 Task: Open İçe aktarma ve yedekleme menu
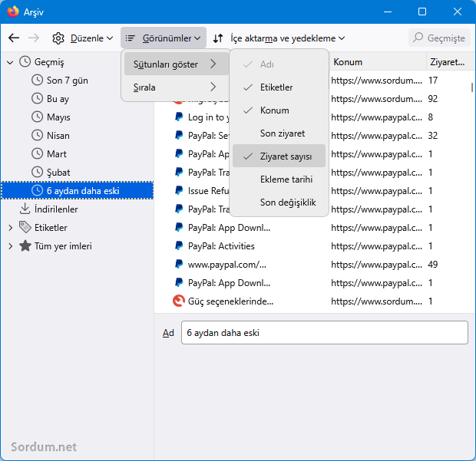tap(279, 38)
